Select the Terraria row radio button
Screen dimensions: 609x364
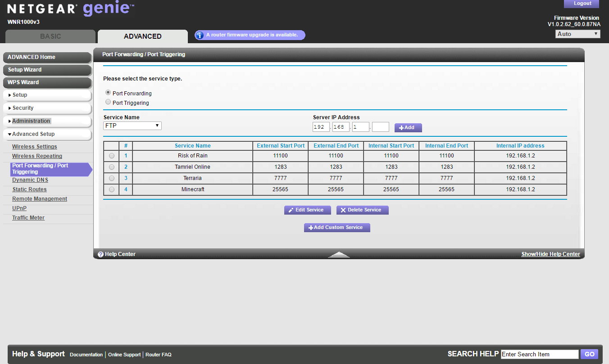[112, 178]
